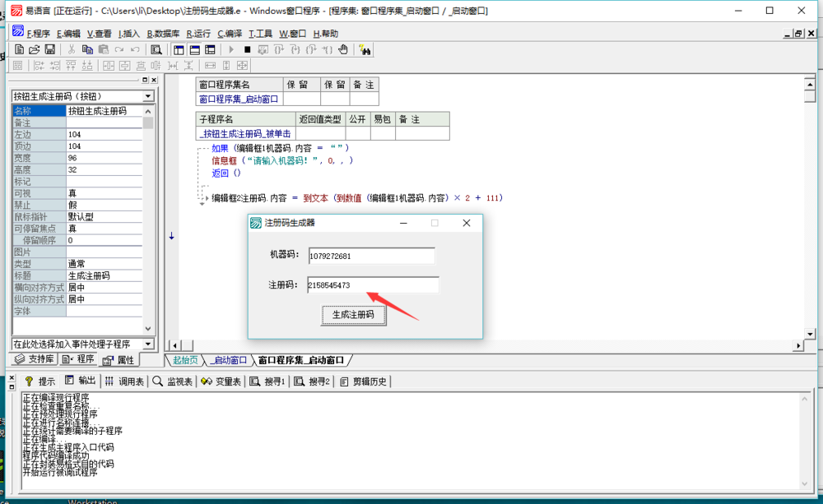823x504 pixels.
Task: Save the program with the floppy disk icon
Action: (x=49, y=50)
